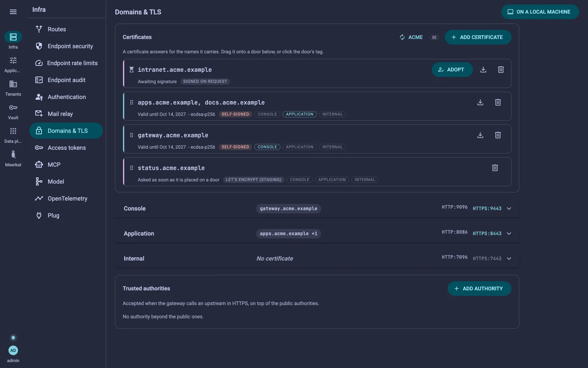Toggle INTERNAL tag on status.acme.example certificate
The height and width of the screenshot is (368, 588).
pos(365,180)
